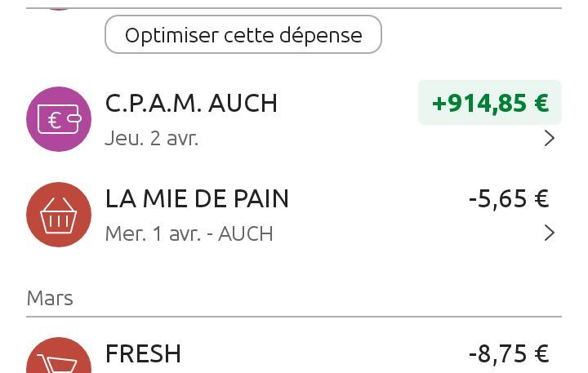This screenshot has height=373, width=588.
Task: Click the Mars month section header
Action: pyautogui.click(x=50, y=298)
